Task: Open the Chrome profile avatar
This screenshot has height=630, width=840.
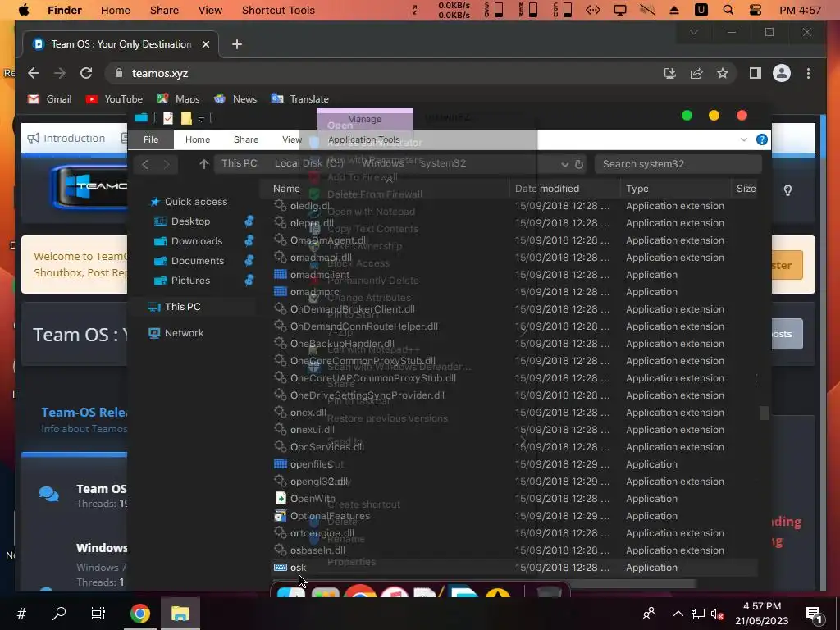Action: [x=782, y=73]
